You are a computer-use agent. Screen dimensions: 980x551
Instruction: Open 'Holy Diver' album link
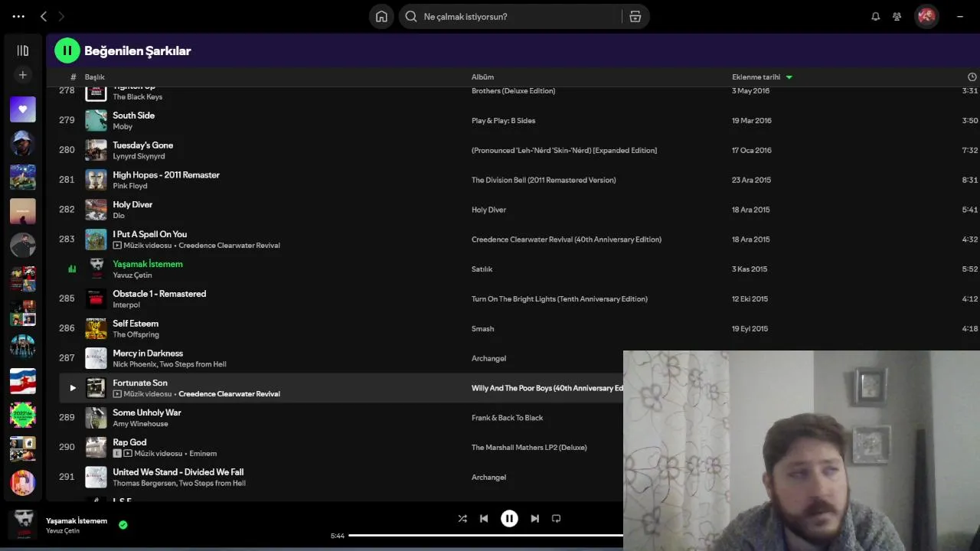488,210
